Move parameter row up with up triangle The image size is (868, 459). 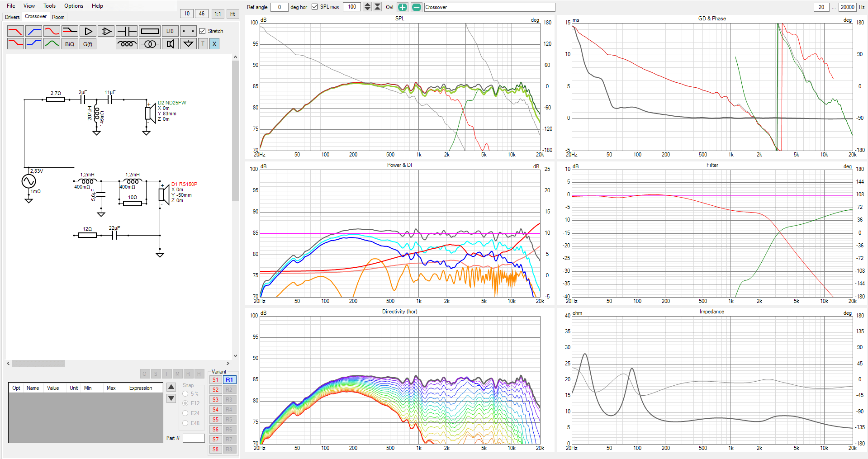tap(171, 387)
